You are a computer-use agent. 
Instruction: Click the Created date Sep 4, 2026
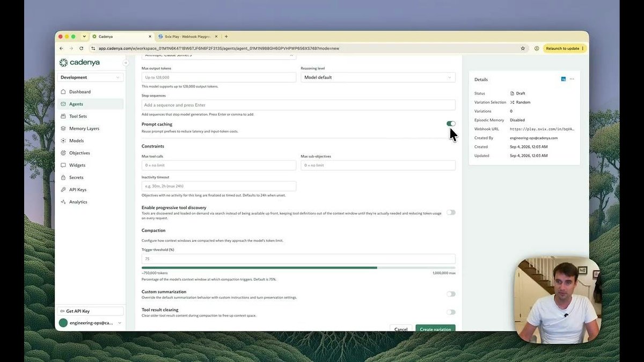pos(529,146)
